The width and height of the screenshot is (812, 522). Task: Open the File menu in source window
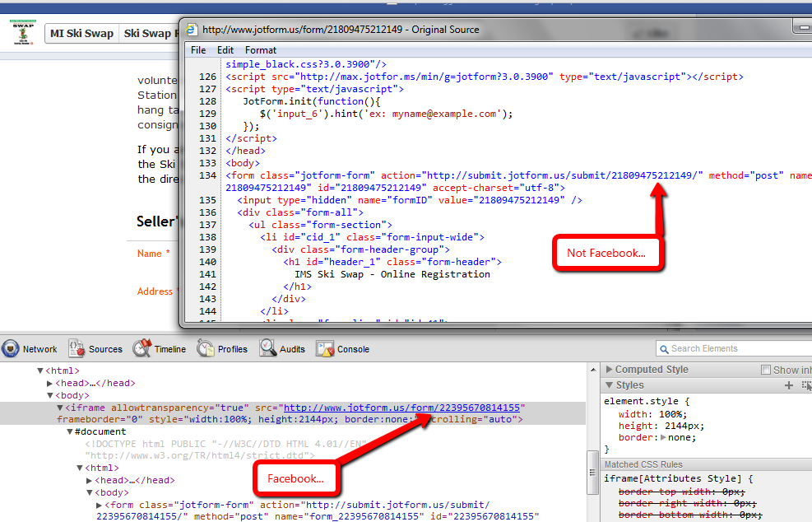coord(198,50)
